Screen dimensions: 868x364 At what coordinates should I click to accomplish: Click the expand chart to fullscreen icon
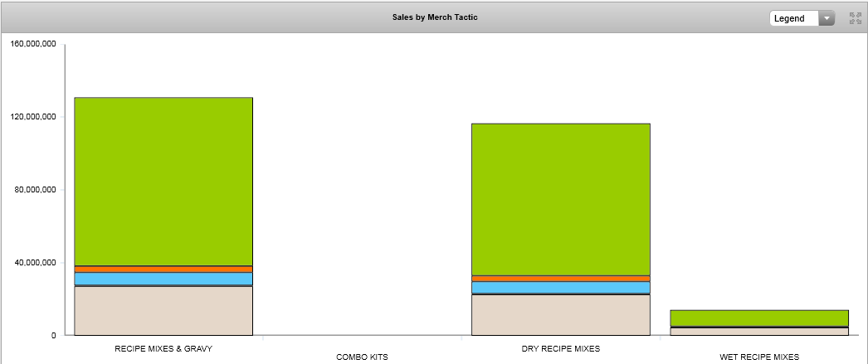tap(855, 18)
